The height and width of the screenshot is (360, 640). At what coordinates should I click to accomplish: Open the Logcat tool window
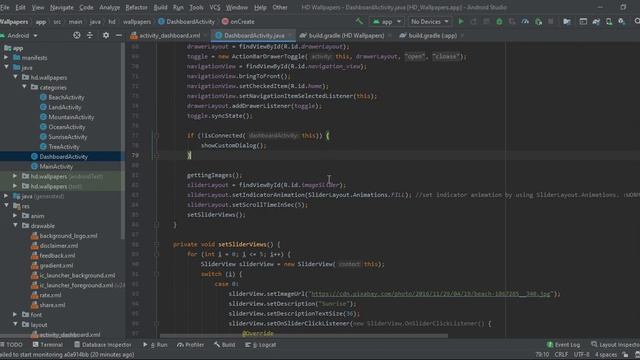(x=261, y=344)
